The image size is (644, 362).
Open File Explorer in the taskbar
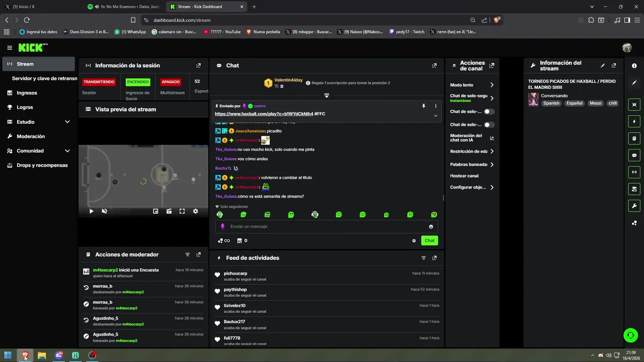(x=42, y=355)
